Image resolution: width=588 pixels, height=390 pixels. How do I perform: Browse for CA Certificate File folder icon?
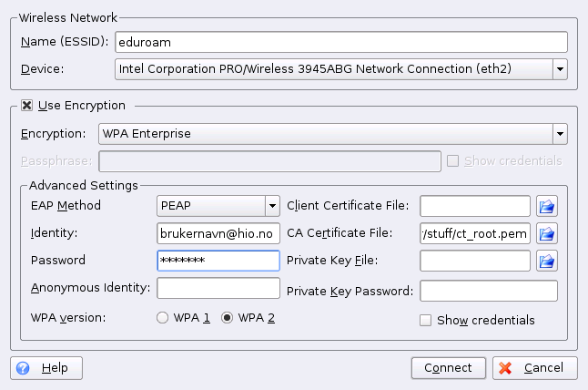pos(547,233)
